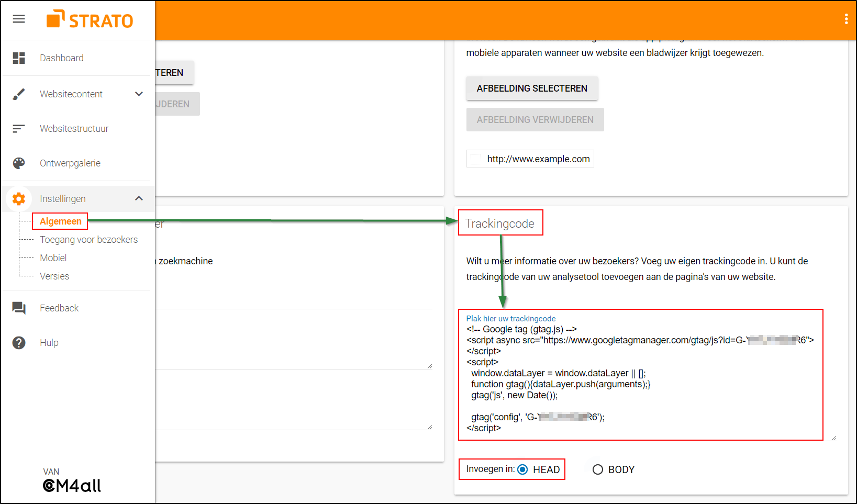Collapse the Instellingen section chevron

[x=139, y=199]
